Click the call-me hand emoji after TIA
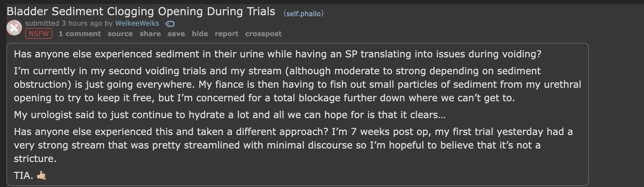Viewport: 644px width, 187px height. tap(42, 176)
